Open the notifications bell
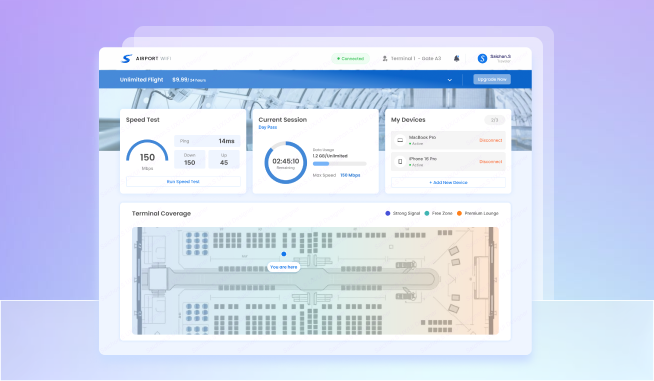Image resolution: width=654 pixels, height=381 pixels. 456,58
